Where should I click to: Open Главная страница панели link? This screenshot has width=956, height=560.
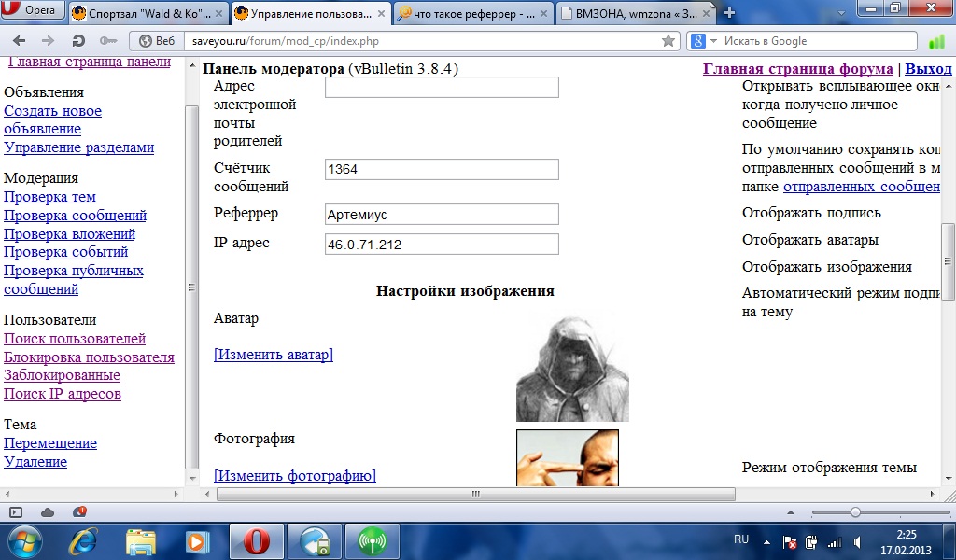(x=89, y=62)
